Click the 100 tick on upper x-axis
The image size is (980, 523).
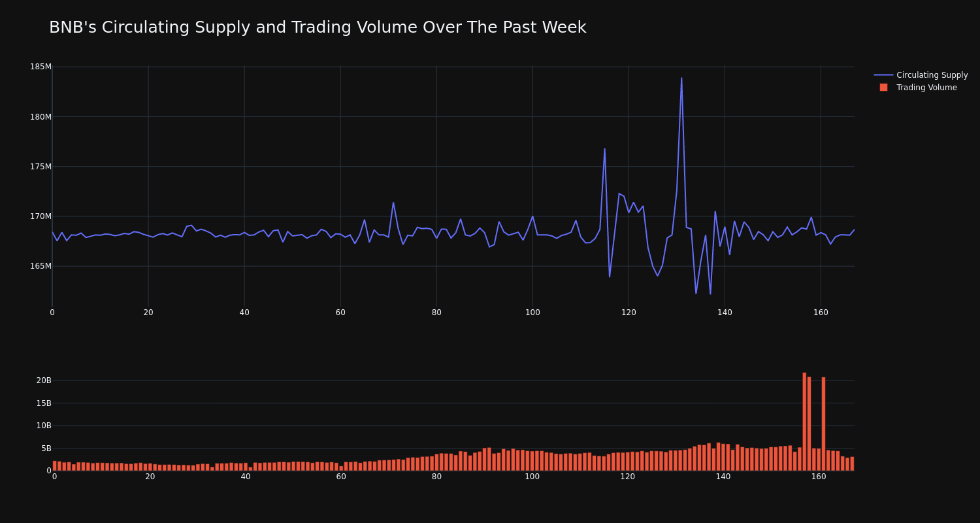(532, 312)
